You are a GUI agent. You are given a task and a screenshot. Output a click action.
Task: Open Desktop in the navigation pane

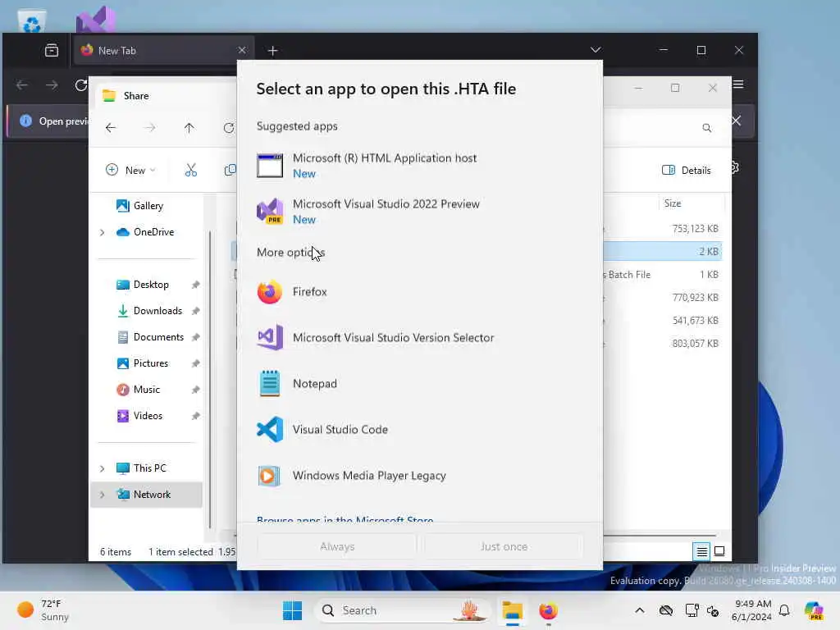pyautogui.click(x=143, y=285)
